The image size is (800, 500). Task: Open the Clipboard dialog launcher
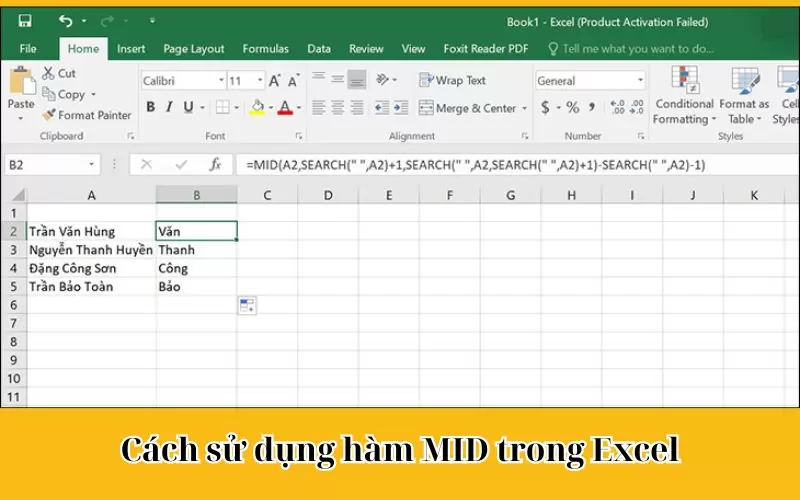[x=131, y=136]
